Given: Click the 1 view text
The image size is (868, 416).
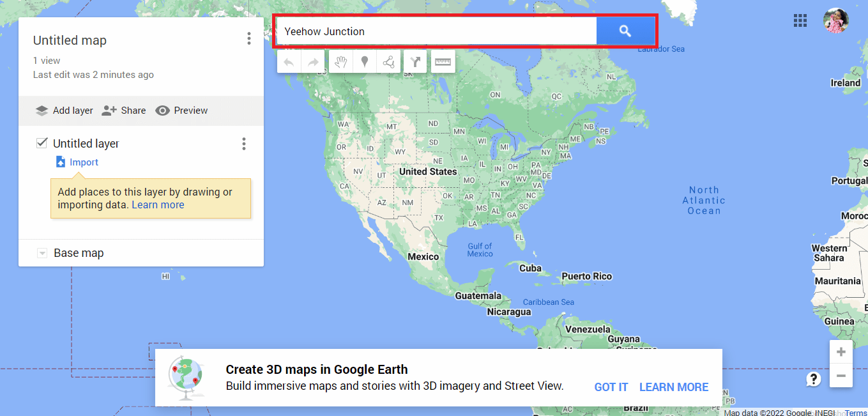Looking at the screenshot, I should [x=47, y=61].
